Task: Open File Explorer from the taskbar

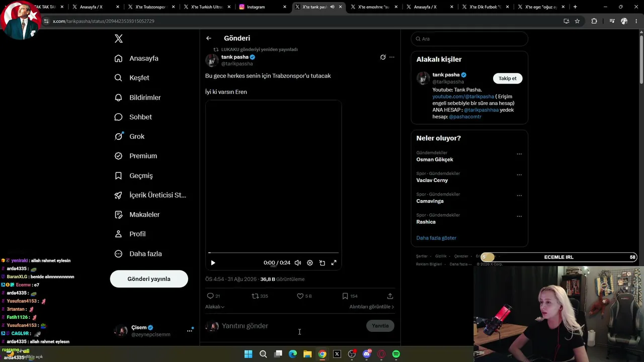Action: click(x=307, y=354)
